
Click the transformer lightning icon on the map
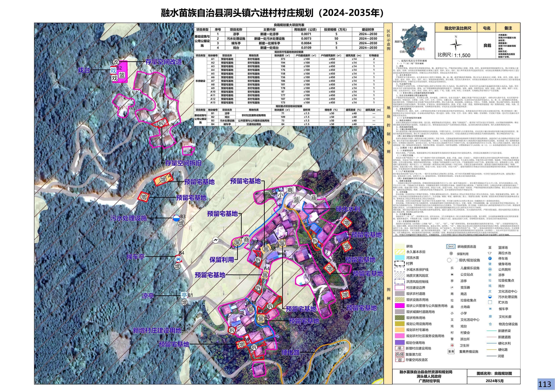click(x=215, y=240)
